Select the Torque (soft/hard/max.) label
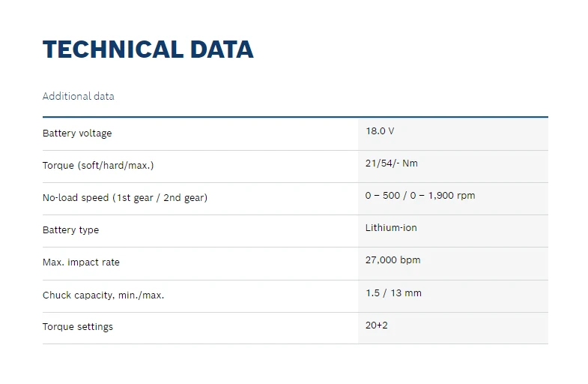The image size is (588, 384). coord(98,166)
